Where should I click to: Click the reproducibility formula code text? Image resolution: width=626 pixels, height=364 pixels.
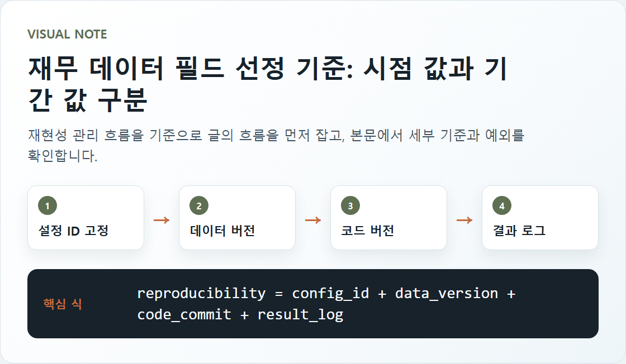point(326,304)
